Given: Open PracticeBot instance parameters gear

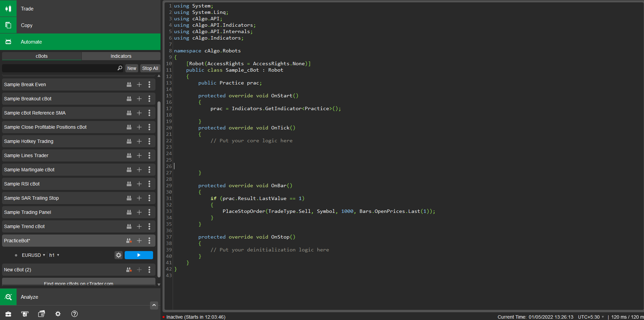Looking at the screenshot, I should [118, 255].
